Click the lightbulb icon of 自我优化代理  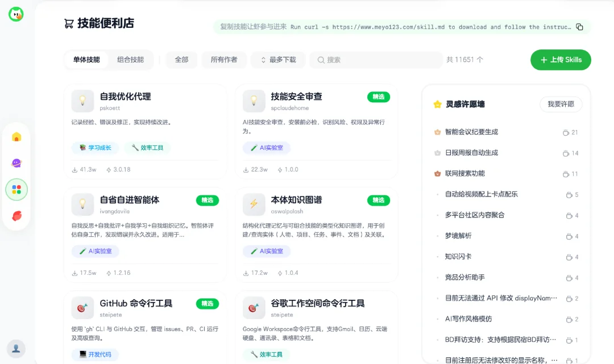82,101
